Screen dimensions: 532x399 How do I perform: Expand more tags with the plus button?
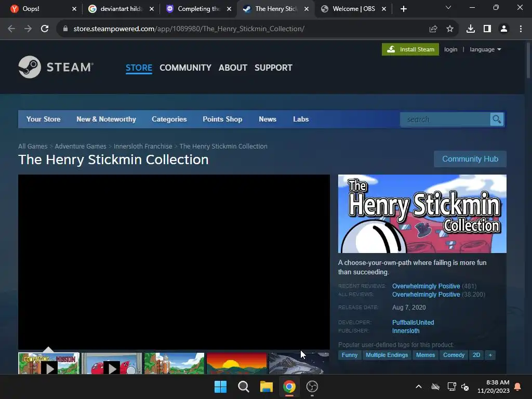490,355
